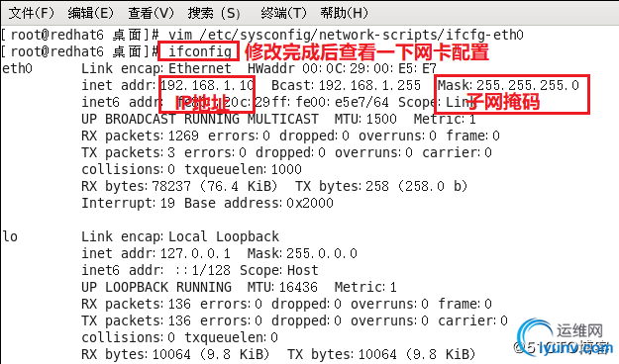Open the 帮助(H) menu
The height and width of the screenshot is (364, 619).
pos(344,13)
